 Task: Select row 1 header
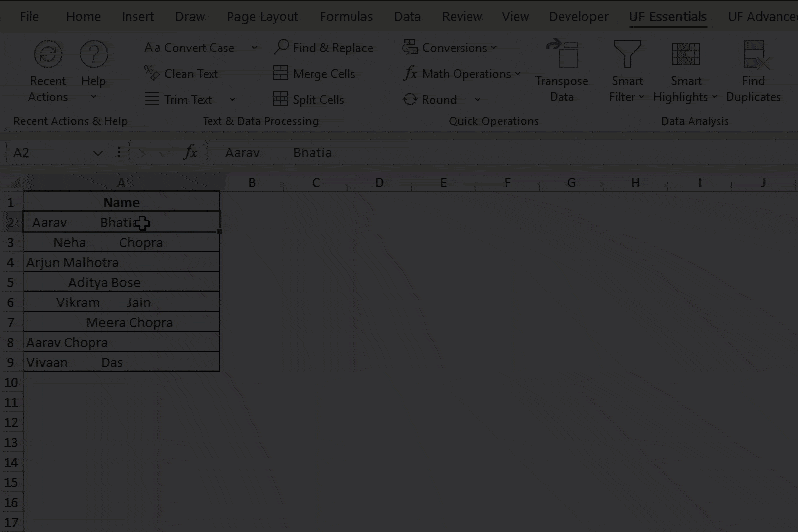click(x=11, y=202)
